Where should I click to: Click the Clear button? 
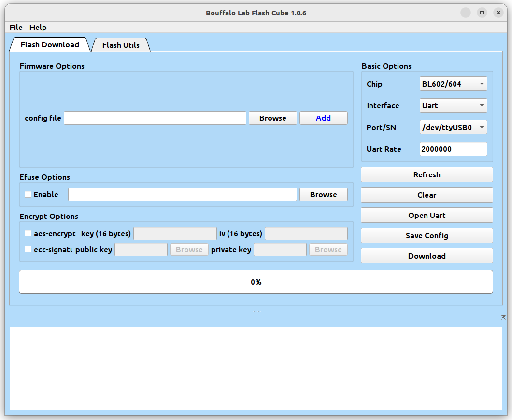coord(427,195)
